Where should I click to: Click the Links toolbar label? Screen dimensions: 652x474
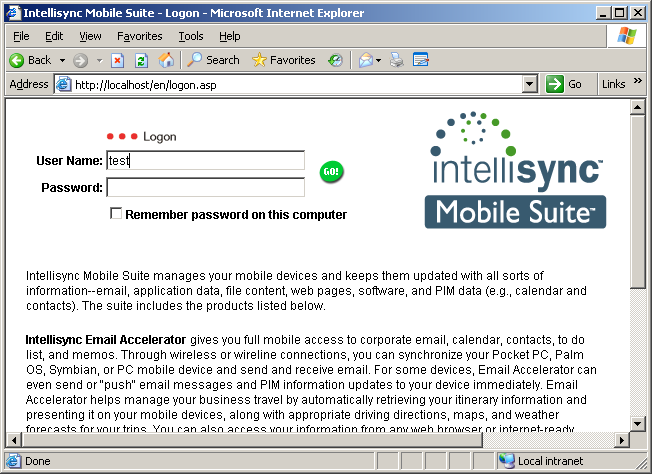613,84
